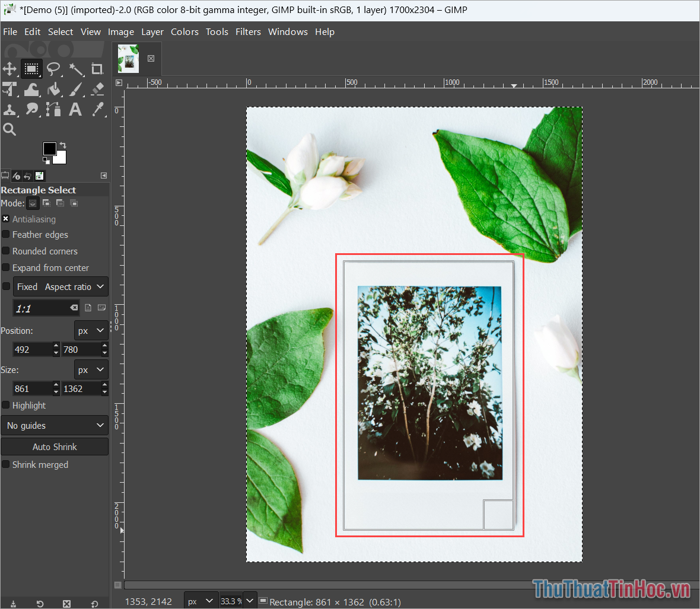Toggle the Antialiasing checkbox

click(6, 219)
